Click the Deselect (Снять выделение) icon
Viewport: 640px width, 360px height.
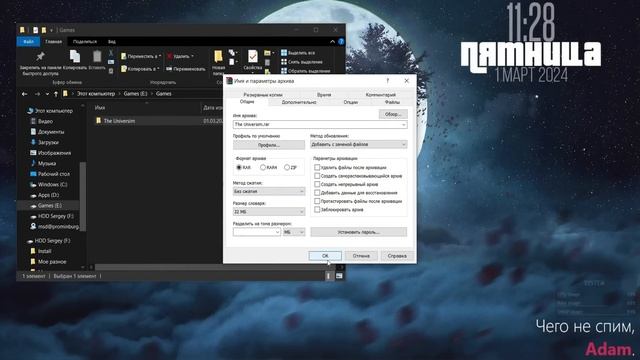[x=284, y=62]
